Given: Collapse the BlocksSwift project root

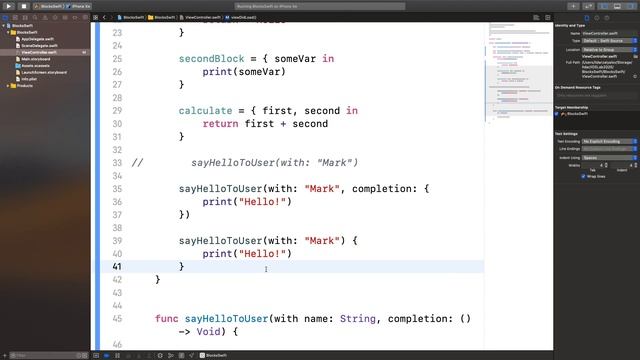Looking at the screenshot, I should coord(4,26).
